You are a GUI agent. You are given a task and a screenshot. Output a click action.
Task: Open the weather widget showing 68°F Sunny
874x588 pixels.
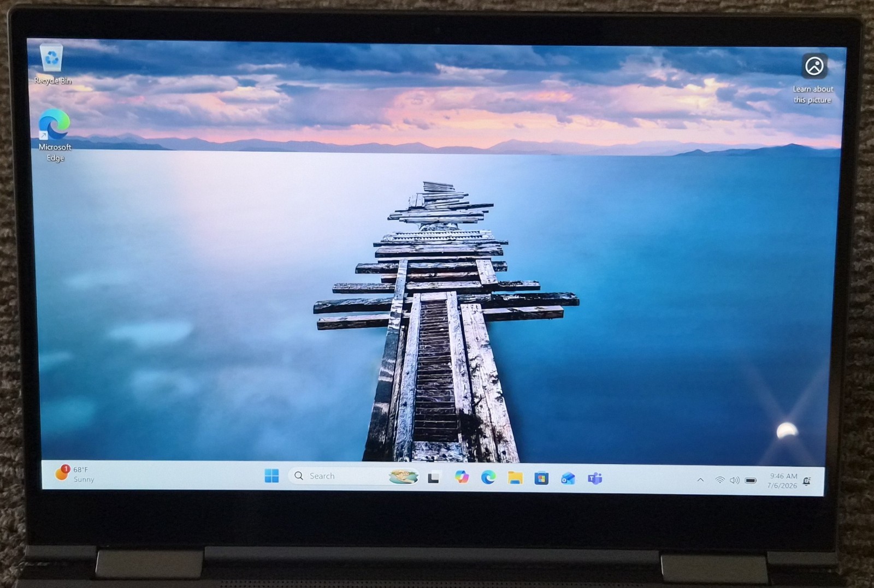(75, 474)
